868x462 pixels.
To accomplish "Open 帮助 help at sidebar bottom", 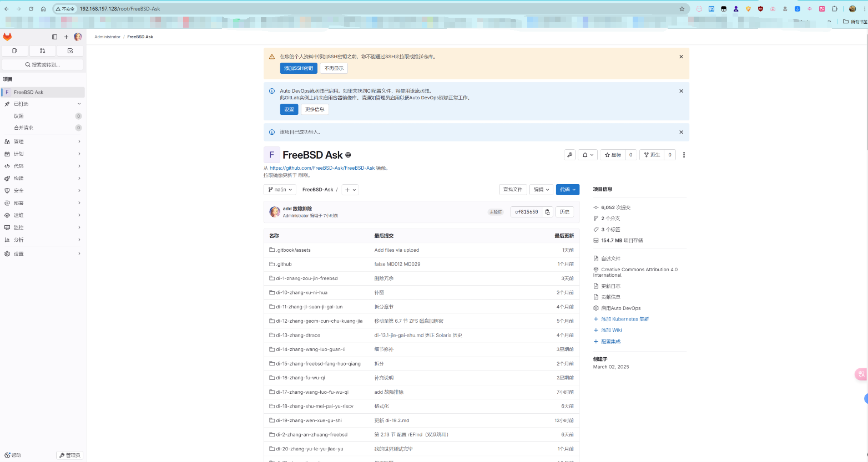I will tap(13, 455).
